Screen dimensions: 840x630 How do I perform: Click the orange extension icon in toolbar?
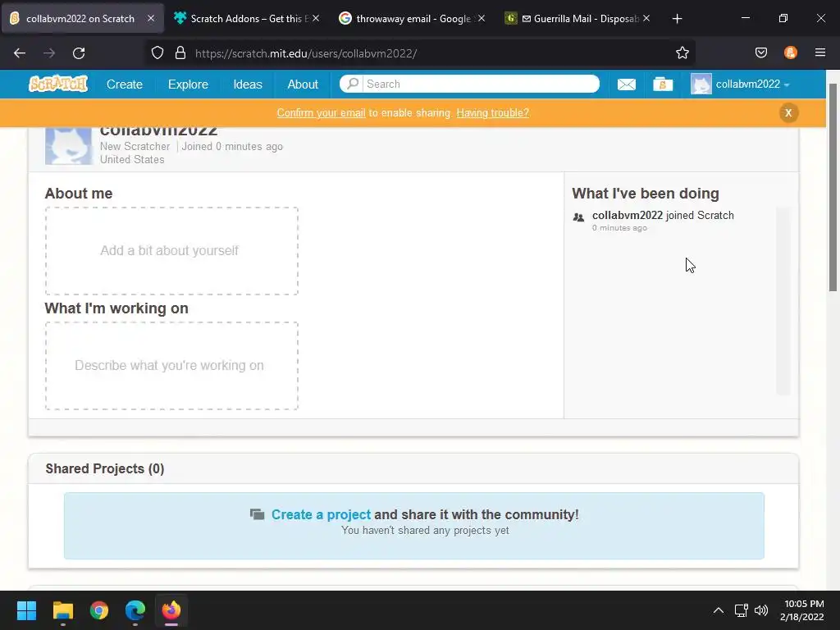pyautogui.click(x=791, y=52)
